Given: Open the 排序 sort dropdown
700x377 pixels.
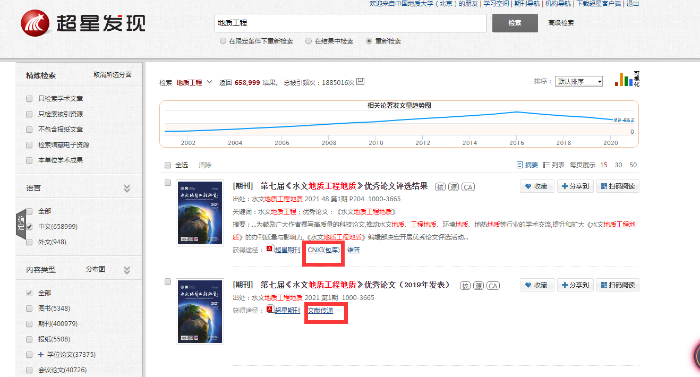Looking at the screenshot, I should (579, 81).
